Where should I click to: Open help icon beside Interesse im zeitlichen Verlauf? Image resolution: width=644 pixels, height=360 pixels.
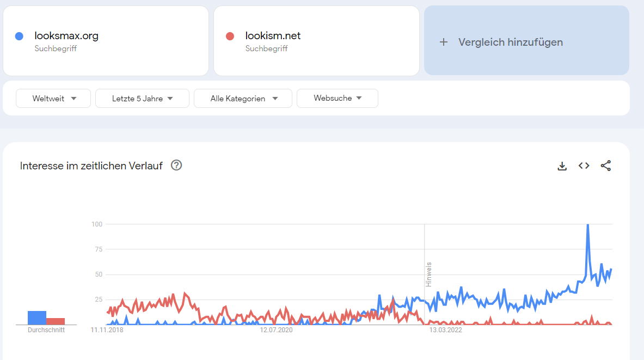coord(176,165)
